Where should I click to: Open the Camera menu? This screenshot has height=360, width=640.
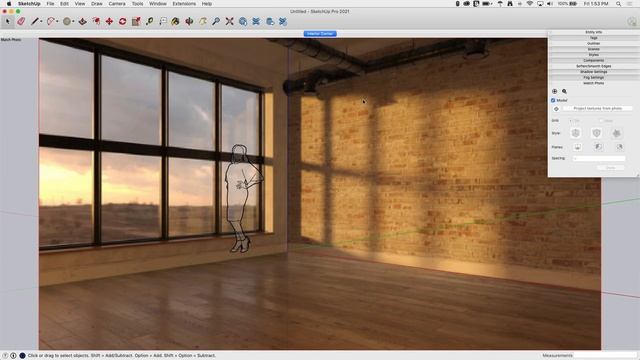click(117, 4)
